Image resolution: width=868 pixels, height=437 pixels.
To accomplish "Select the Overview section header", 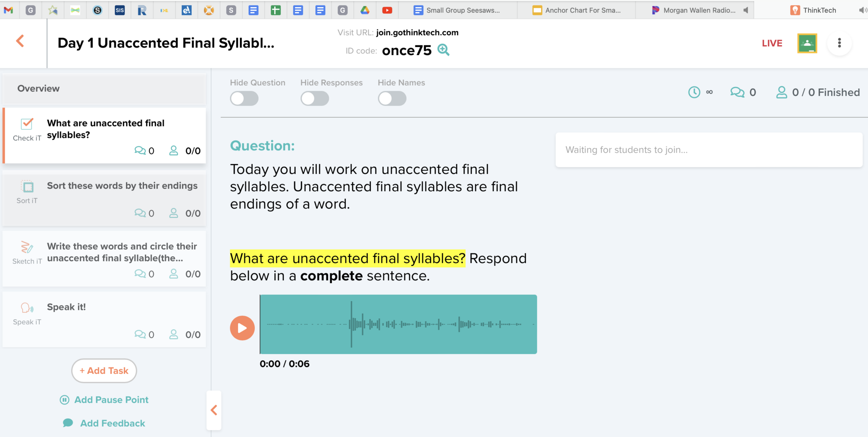I will pyautogui.click(x=104, y=89).
